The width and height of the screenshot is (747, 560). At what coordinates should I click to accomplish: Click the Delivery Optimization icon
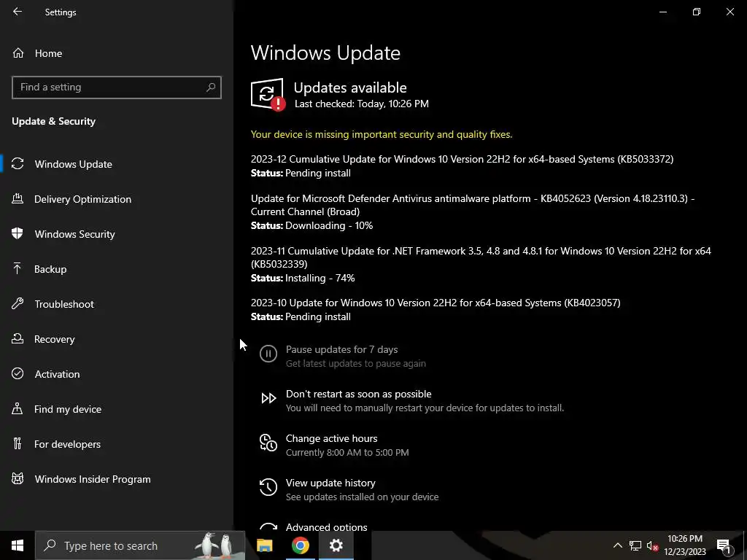tap(18, 198)
